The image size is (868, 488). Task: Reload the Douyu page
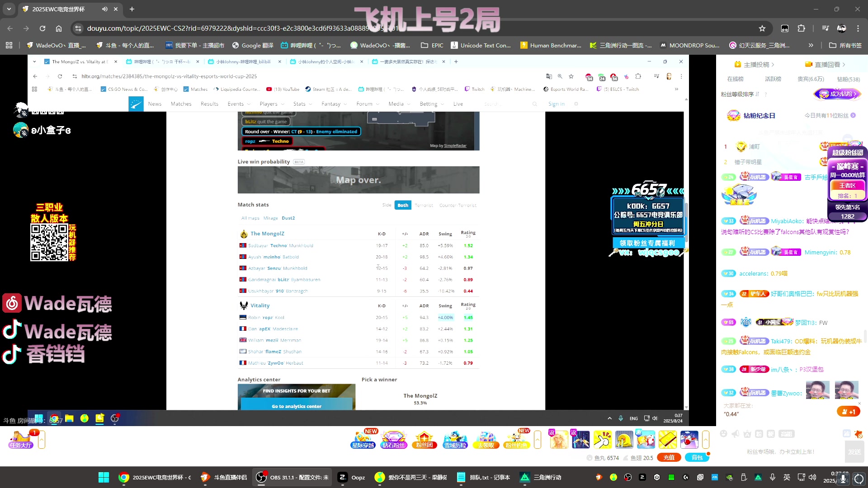point(42,28)
